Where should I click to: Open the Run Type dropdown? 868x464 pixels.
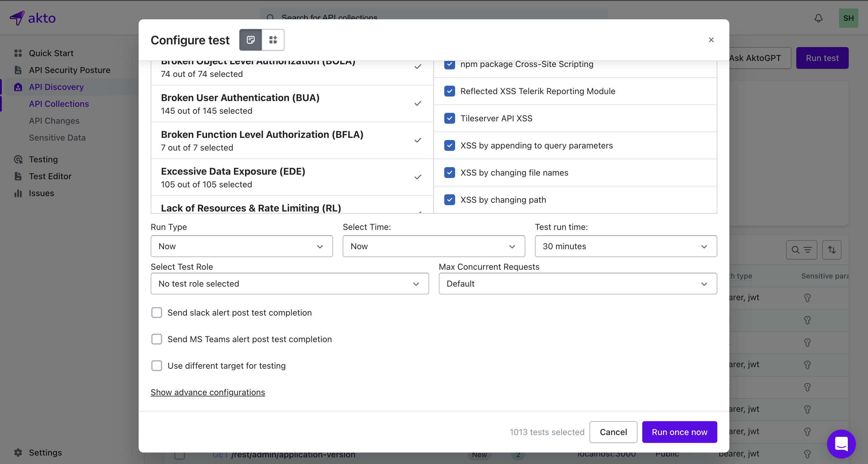coord(242,246)
